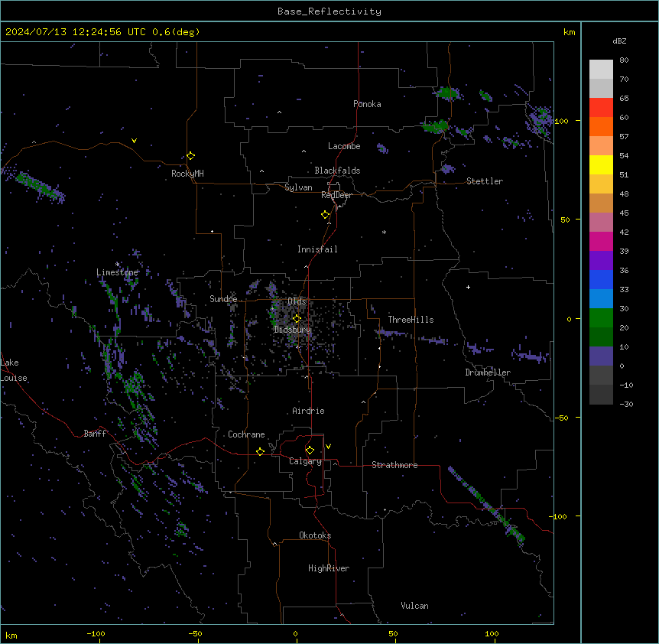Click the Strathmore label
Image resolution: width=659 pixels, height=644 pixels.
pos(394,465)
